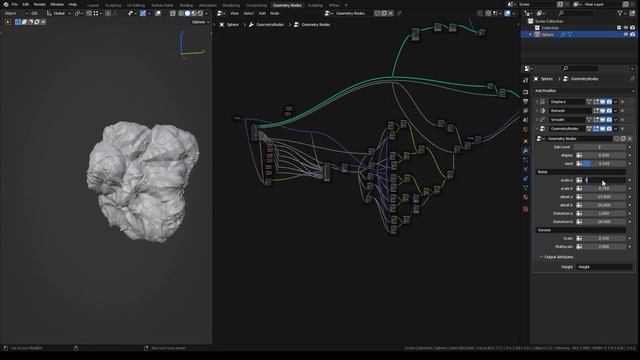Open the Material properties tab
This screenshot has height=360, width=640.
pyautogui.click(x=525, y=197)
